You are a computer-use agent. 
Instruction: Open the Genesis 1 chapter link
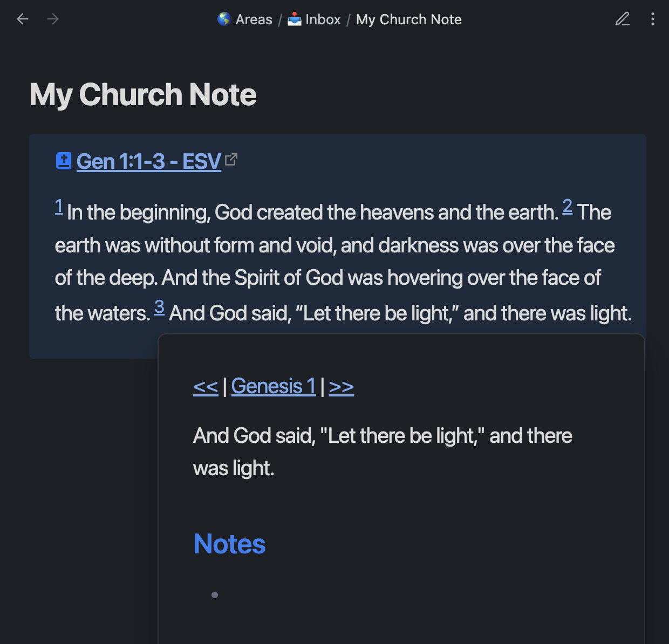tap(273, 386)
